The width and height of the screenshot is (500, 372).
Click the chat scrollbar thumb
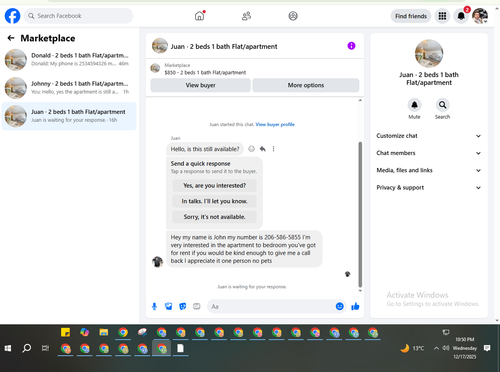click(360, 214)
